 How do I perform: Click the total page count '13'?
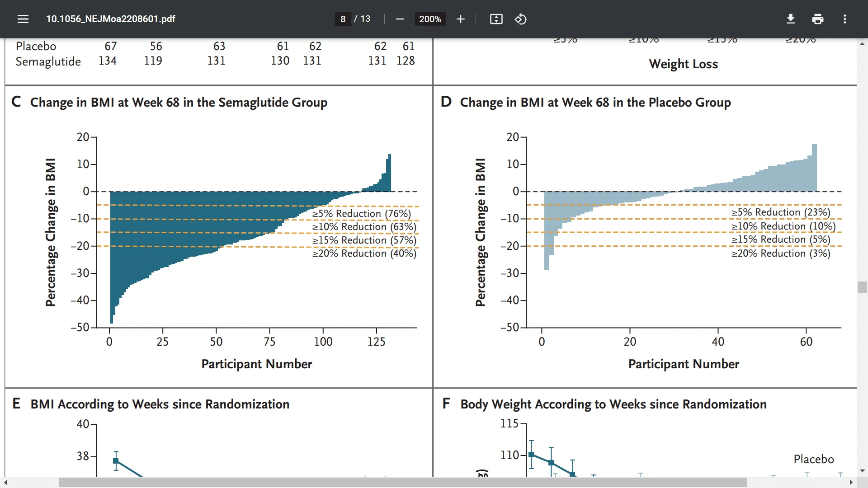pos(365,19)
